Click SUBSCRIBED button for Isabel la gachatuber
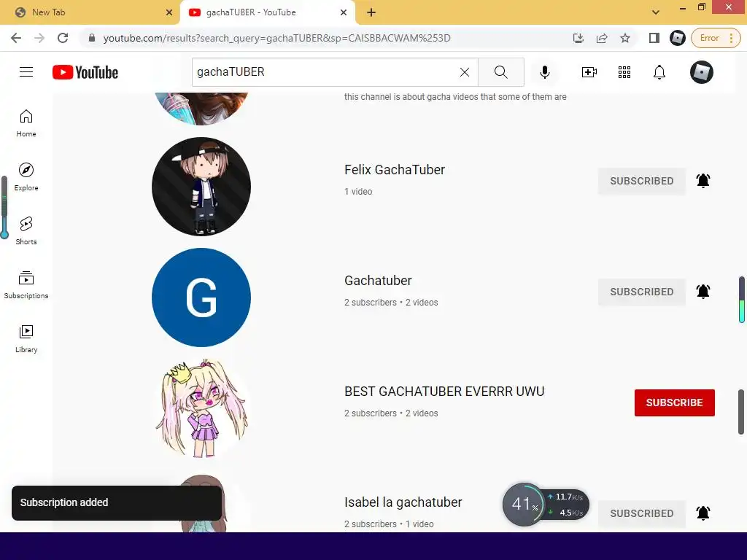 pyautogui.click(x=642, y=513)
